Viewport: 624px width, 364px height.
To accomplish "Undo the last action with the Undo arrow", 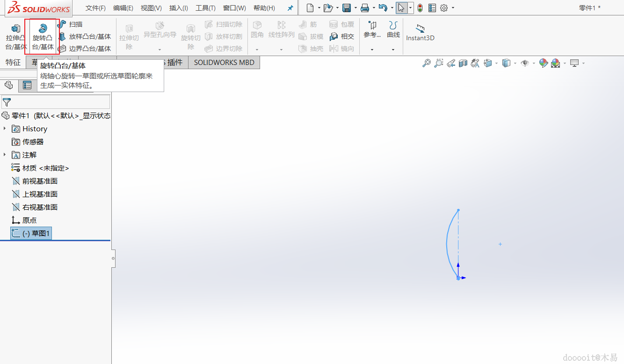I will pyautogui.click(x=383, y=8).
